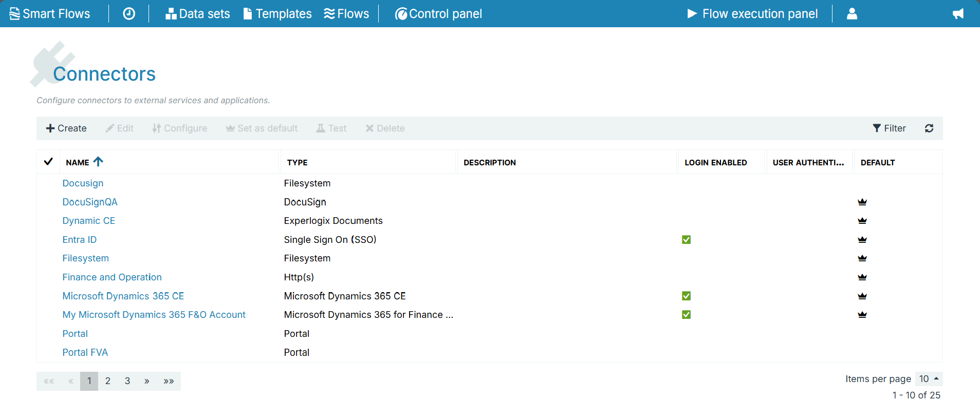980x400 pixels.
Task: Open Finance and Operation connector
Action: click(112, 277)
